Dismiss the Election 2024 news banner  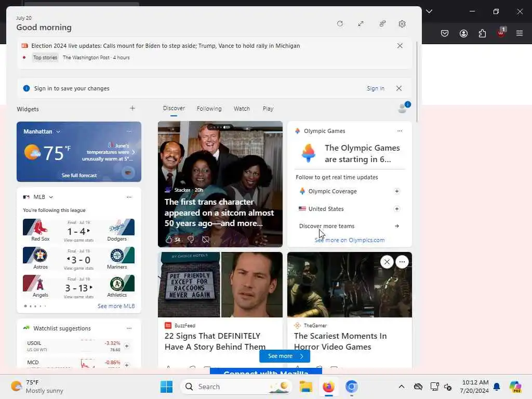coord(400,46)
